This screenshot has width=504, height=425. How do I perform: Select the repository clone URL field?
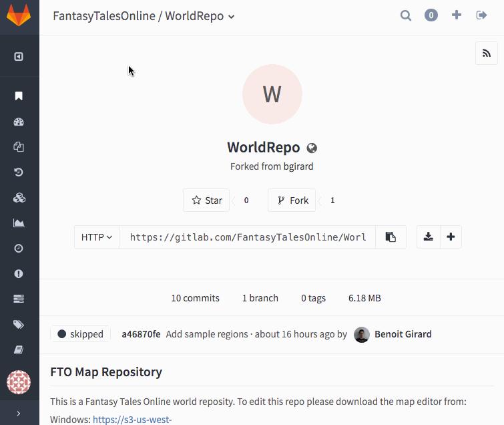(x=247, y=237)
